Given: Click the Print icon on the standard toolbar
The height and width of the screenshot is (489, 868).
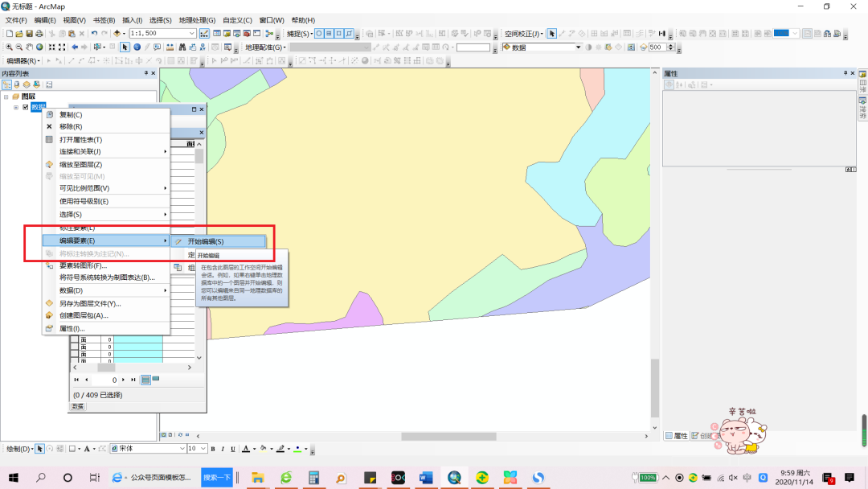Looking at the screenshot, I should click(39, 34).
